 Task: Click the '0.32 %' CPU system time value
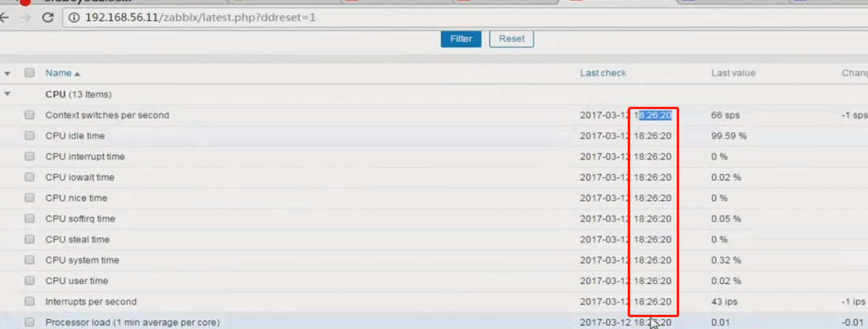pyautogui.click(x=726, y=260)
